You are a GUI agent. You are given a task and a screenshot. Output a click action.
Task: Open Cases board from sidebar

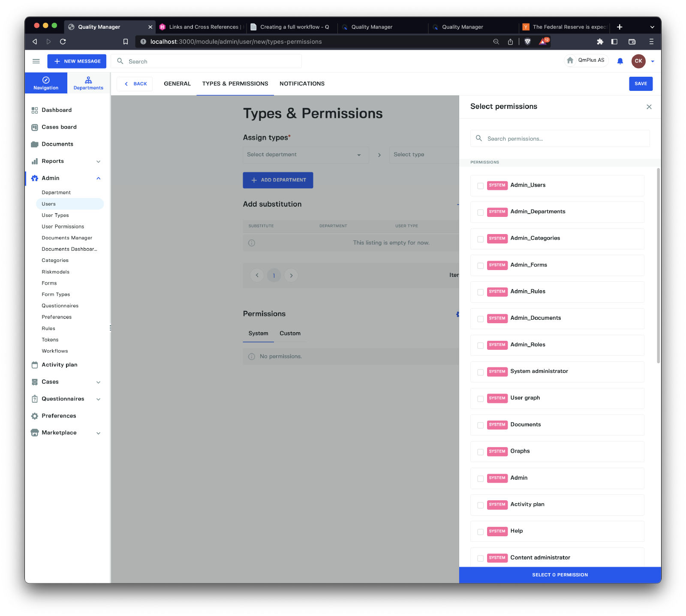[59, 127]
